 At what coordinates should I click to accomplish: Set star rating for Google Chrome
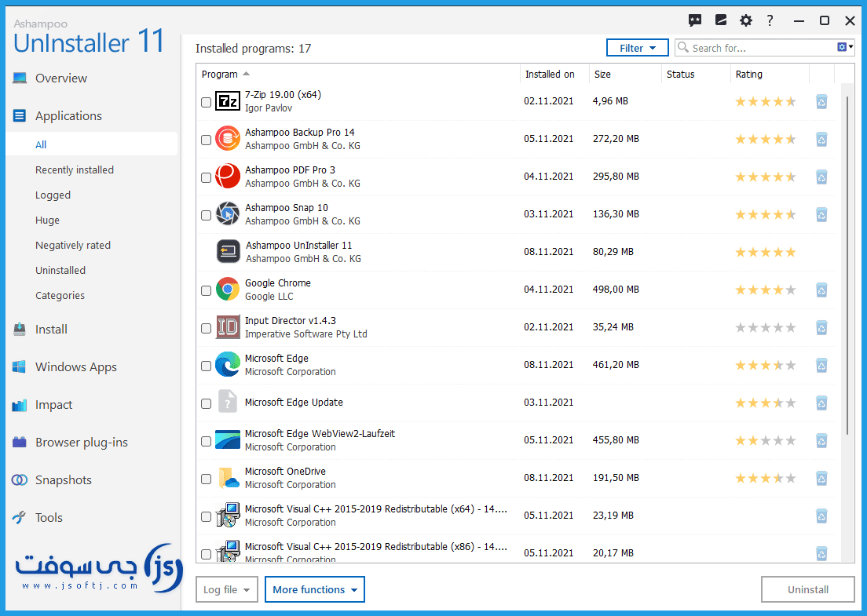[x=765, y=290]
